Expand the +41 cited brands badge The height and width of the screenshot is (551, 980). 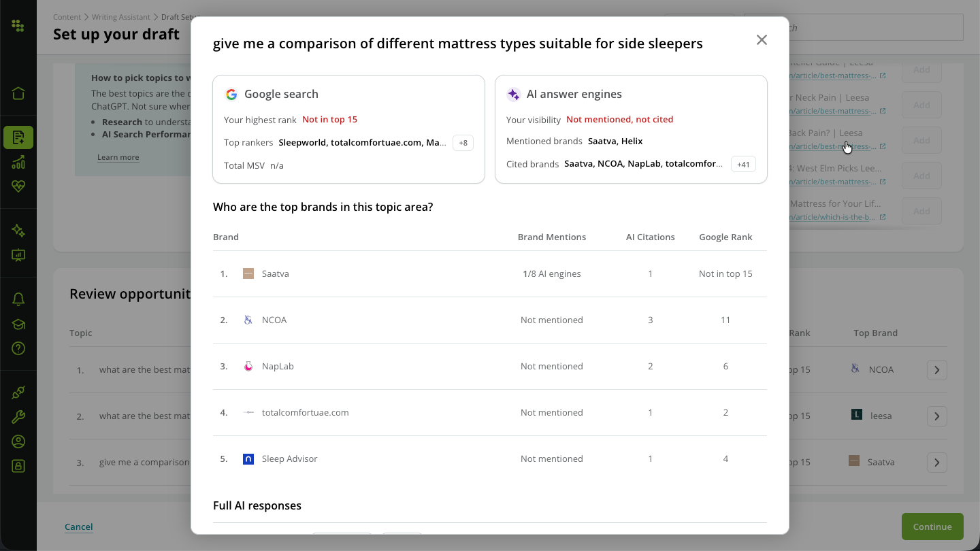point(743,165)
